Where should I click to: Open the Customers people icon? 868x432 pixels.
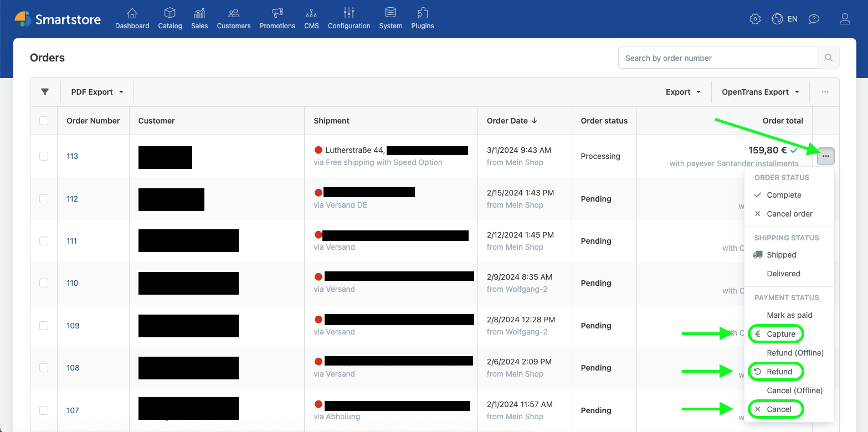tap(234, 13)
